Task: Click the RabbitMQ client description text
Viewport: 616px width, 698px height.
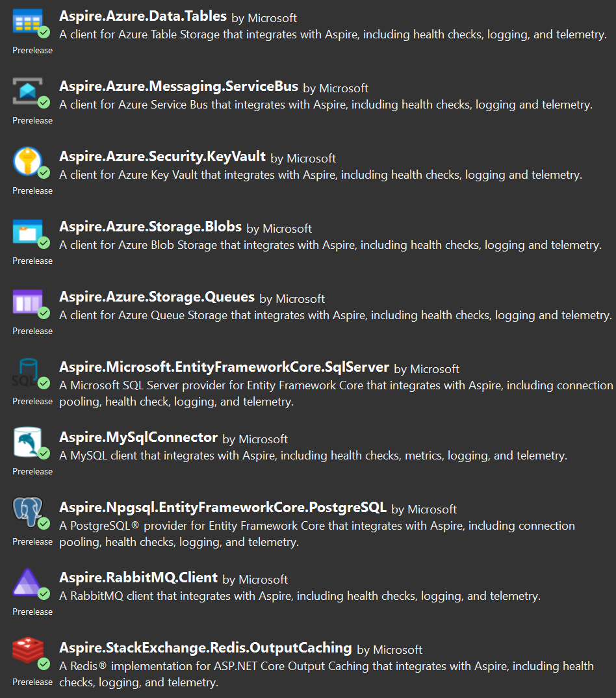Action: pos(300,596)
